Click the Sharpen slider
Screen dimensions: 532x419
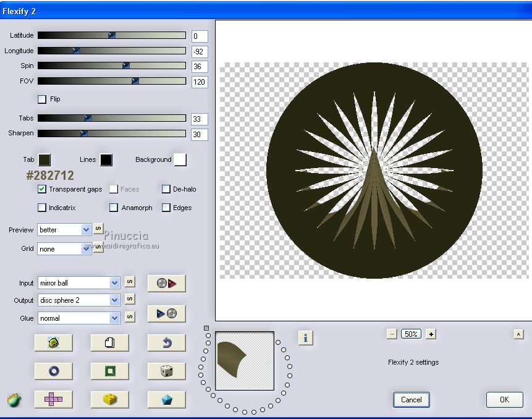click(x=112, y=133)
